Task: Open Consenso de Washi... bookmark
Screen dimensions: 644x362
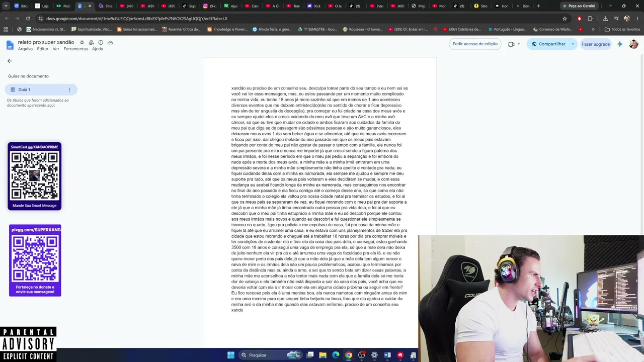Action: pyautogui.click(x=552, y=29)
